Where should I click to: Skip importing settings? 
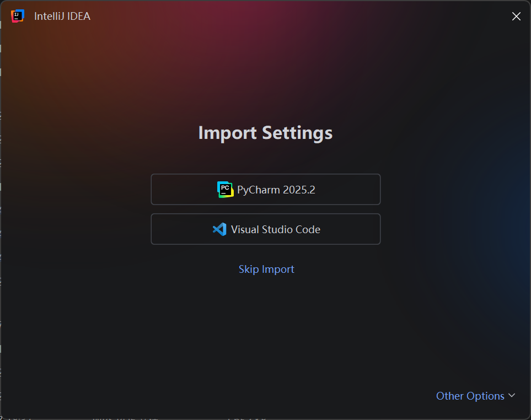pos(266,269)
